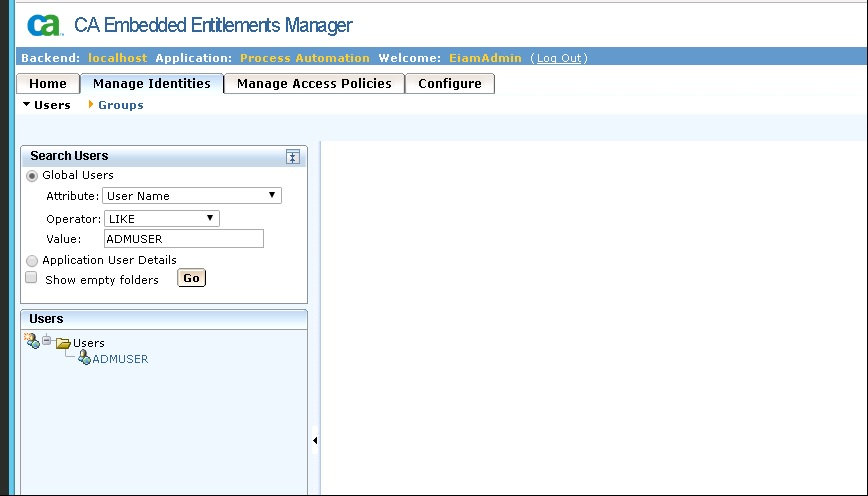
Task: Click EiamAdmin welcome name
Action: click(485, 58)
